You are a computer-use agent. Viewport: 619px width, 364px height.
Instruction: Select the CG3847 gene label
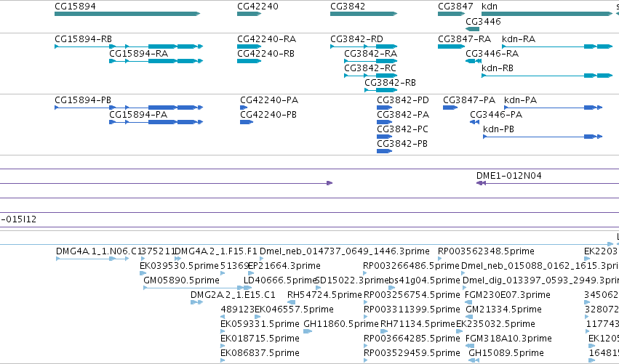pyautogui.click(x=455, y=7)
